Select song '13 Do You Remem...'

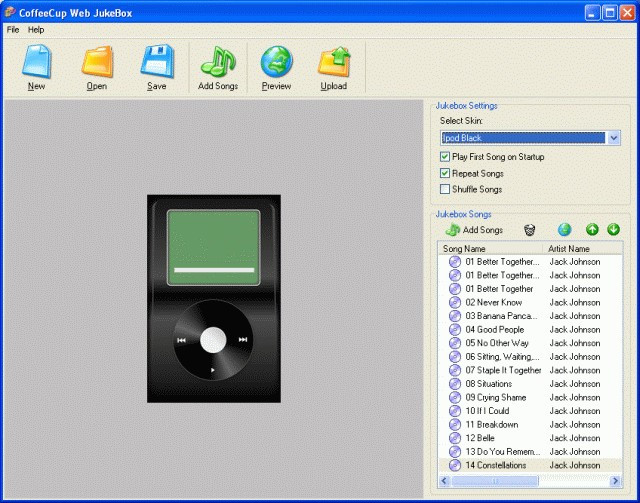[531, 452]
